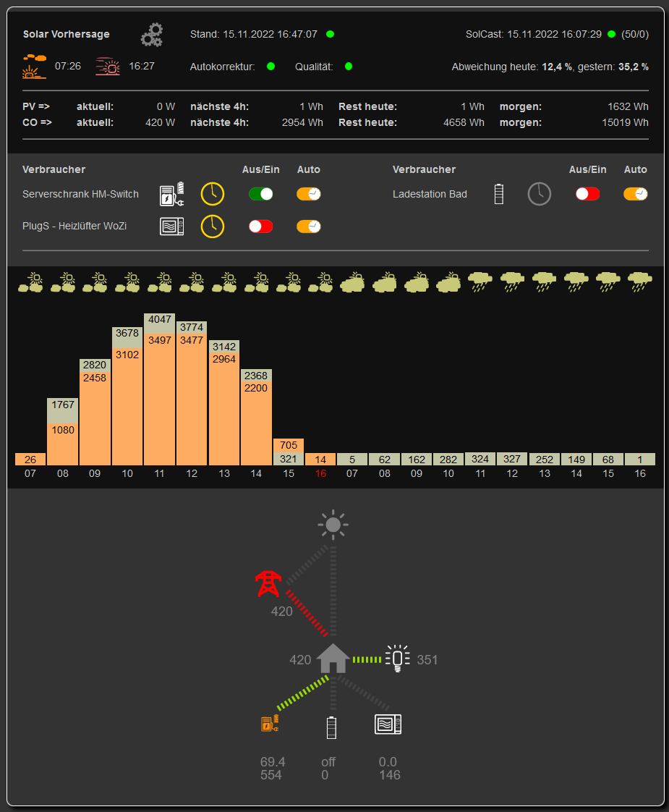
Task: Toggle Auto mode for Serverschrank HM-Switch
Action: click(309, 194)
